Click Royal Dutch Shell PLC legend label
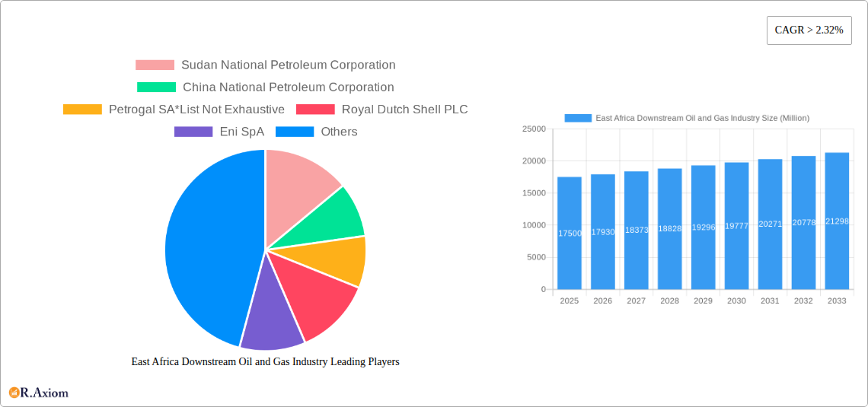The image size is (868, 407). pos(404,110)
